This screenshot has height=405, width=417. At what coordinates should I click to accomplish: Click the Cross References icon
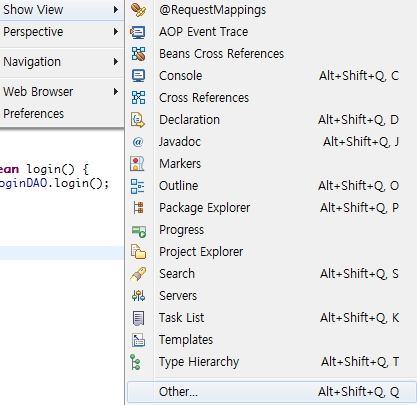tap(138, 98)
